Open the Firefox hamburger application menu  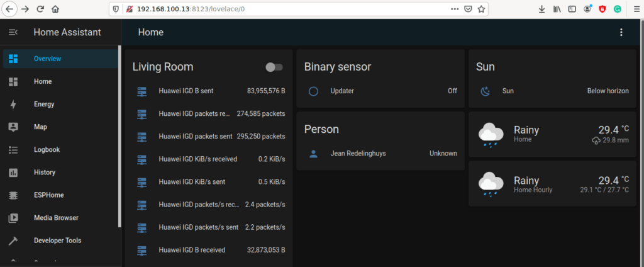[636, 9]
